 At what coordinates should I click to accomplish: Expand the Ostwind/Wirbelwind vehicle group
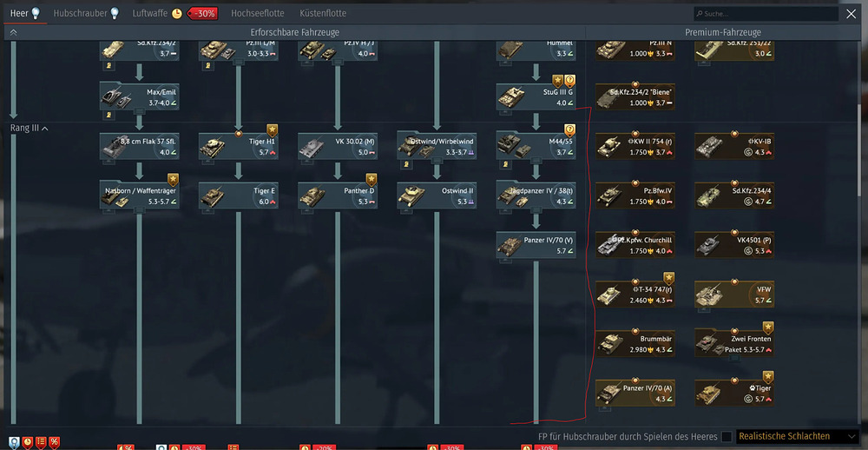(437, 162)
